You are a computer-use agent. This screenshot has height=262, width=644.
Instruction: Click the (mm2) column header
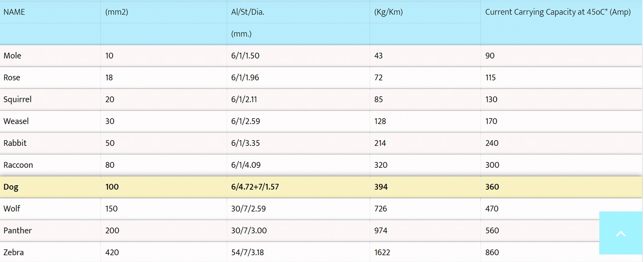click(x=116, y=12)
